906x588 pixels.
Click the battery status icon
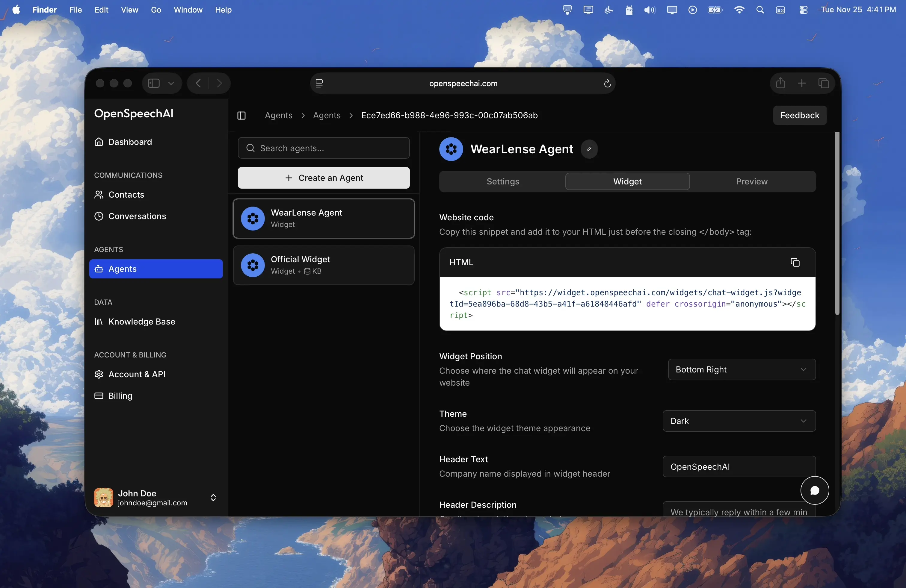coord(715,10)
